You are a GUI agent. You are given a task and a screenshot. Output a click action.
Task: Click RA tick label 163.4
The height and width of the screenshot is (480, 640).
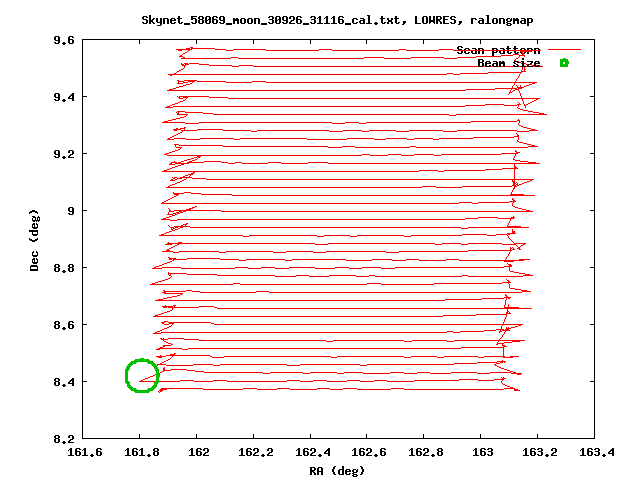(x=596, y=452)
